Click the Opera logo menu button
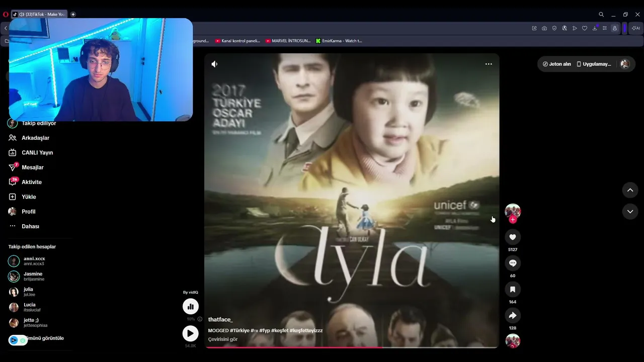Screen dimensions: 644x362 tap(6, 15)
